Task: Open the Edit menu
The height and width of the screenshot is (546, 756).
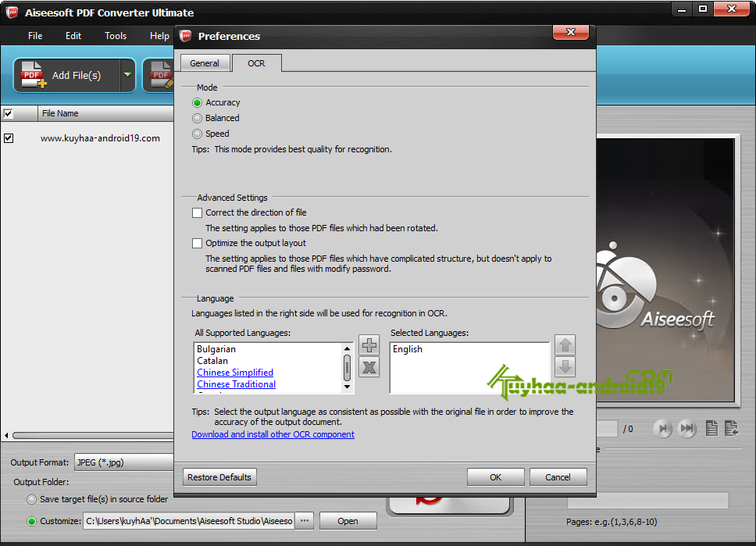Action: coord(73,36)
